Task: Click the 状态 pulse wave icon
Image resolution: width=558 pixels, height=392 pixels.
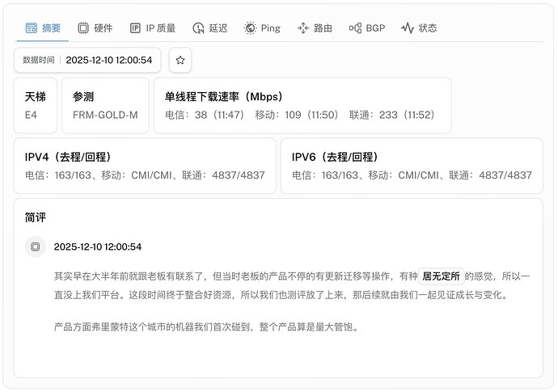Action: 408,28
